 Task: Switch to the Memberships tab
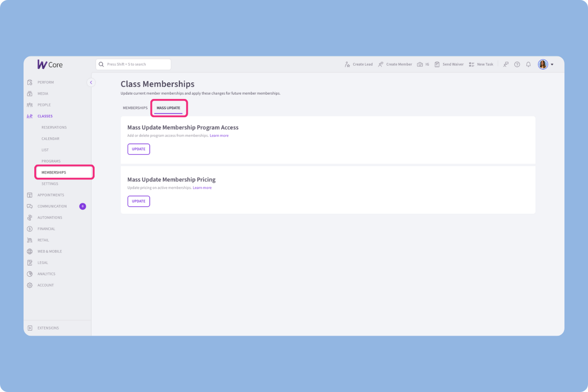135,107
